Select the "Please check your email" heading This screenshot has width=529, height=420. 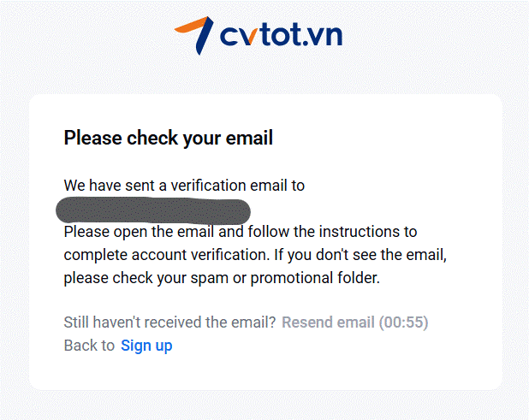pyautogui.click(x=169, y=138)
